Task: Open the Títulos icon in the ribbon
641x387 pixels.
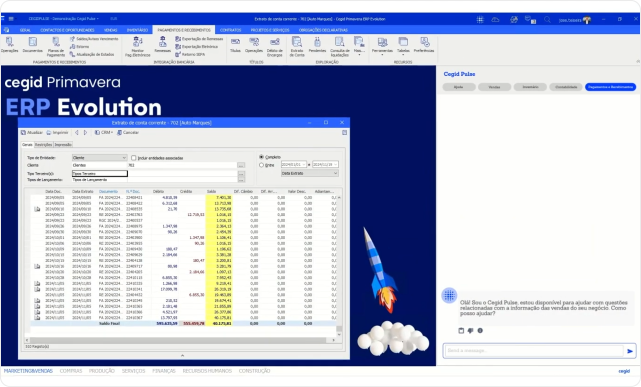Action: click(235, 45)
